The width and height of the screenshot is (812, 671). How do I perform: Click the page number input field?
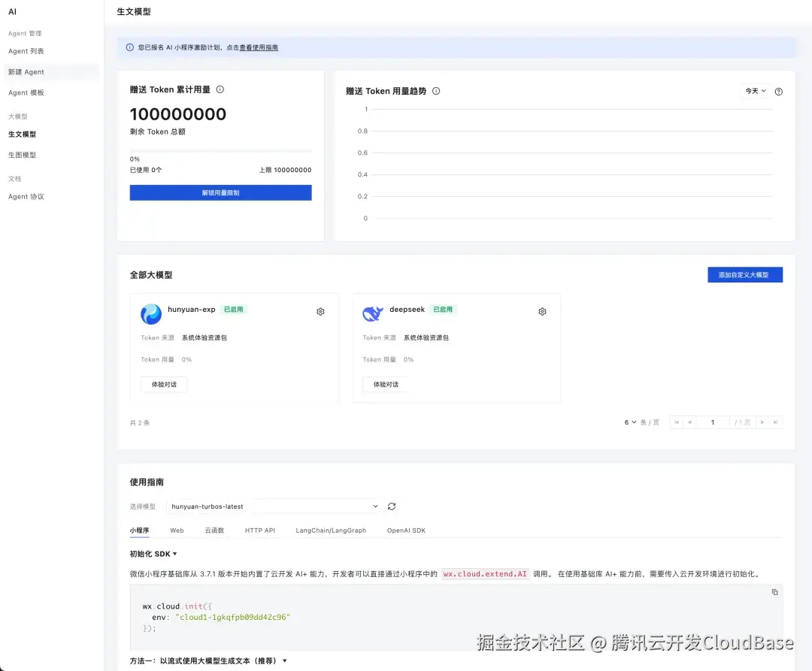click(713, 422)
